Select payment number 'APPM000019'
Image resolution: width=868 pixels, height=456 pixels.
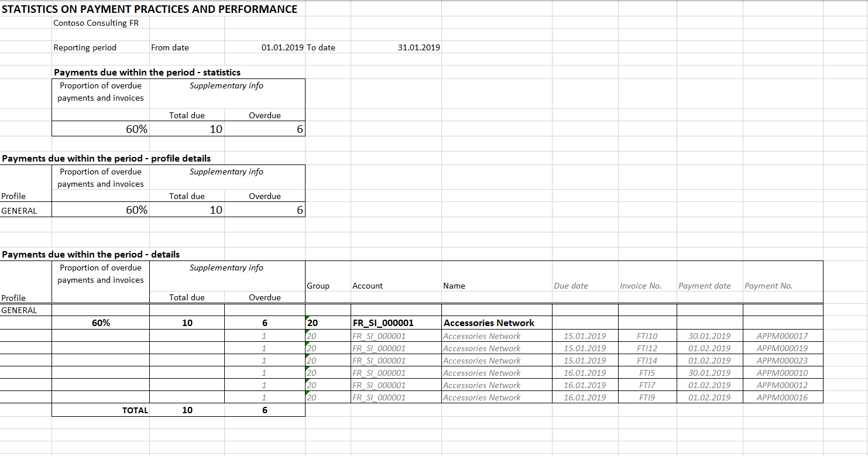(x=782, y=348)
